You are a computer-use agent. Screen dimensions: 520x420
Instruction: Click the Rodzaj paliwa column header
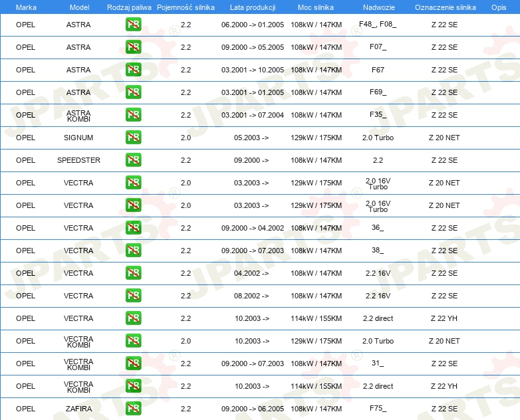(x=129, y=7)
